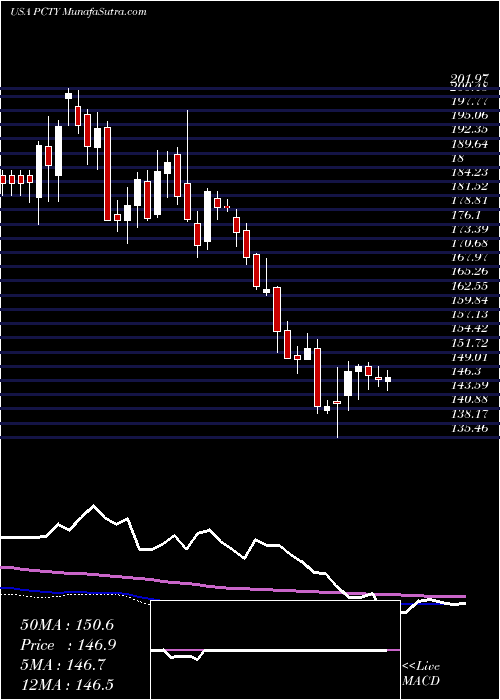Select the 12MA : 146.5 value

69,685
